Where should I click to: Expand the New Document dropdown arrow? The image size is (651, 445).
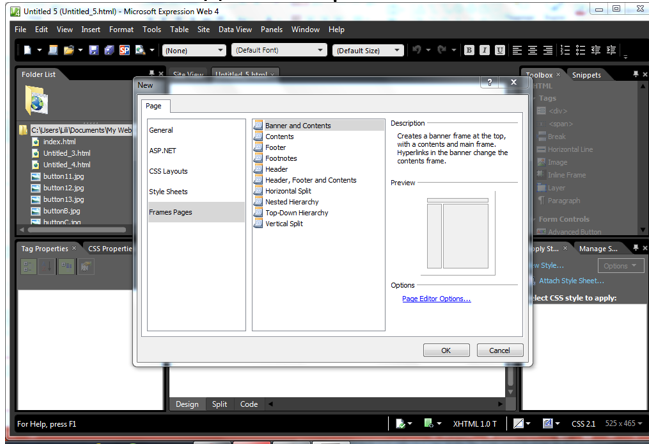39,50
